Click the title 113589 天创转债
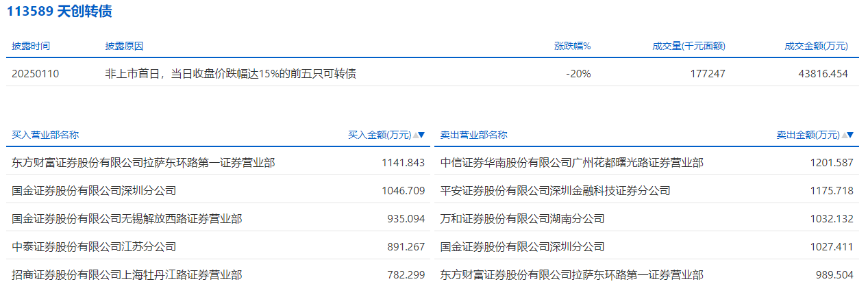Viewport: 868px width, 286px height. [x=60, y=12]
